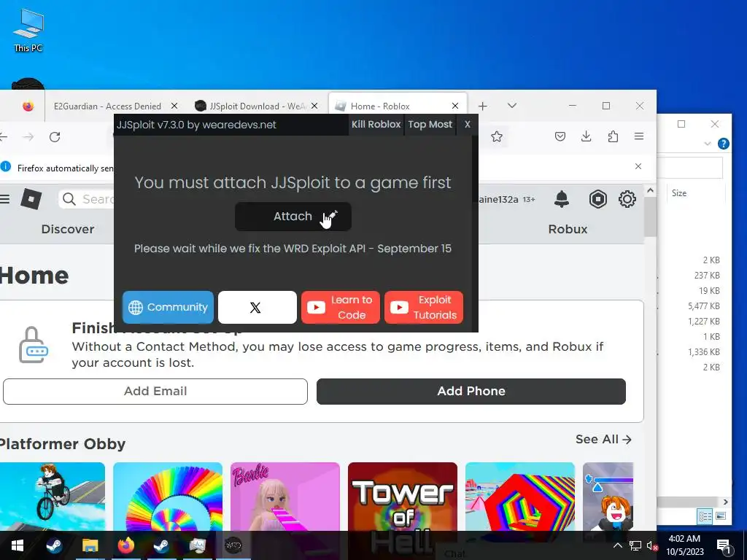Viewport: 747px width, 560px height.
Task: Click the Roblox logo icon
Action: [31, 199]
